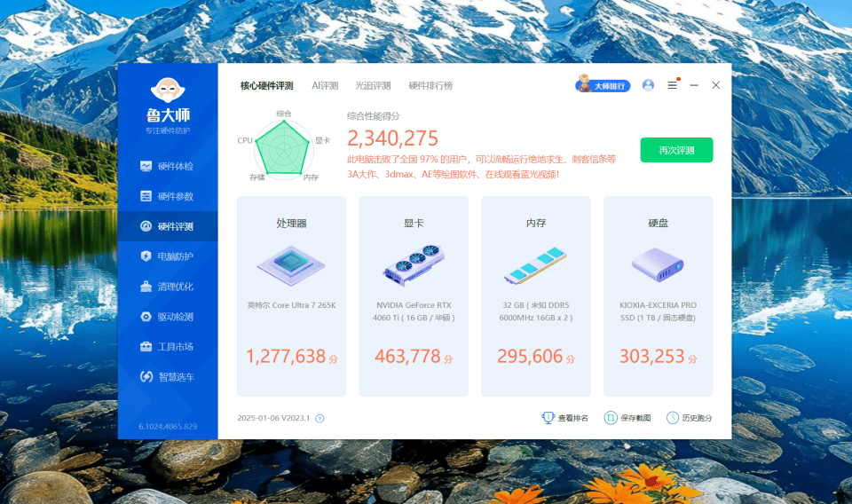
Task: Click the green 再次评测 button
Action: tap(676, 150)
